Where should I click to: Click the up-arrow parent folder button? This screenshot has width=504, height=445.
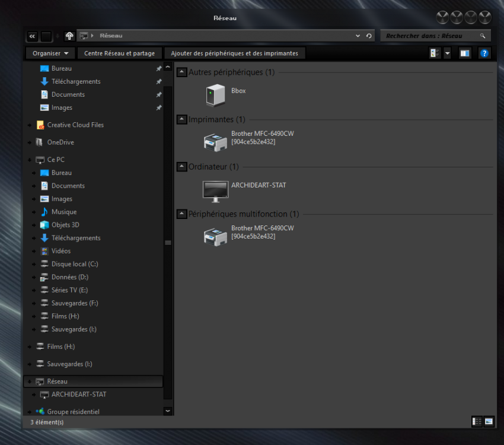tap(69, 36)
